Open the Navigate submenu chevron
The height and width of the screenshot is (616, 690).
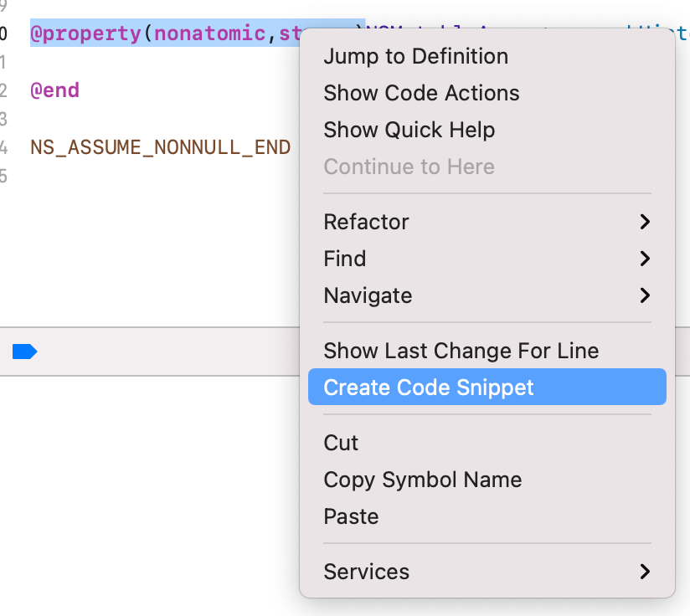644,295
